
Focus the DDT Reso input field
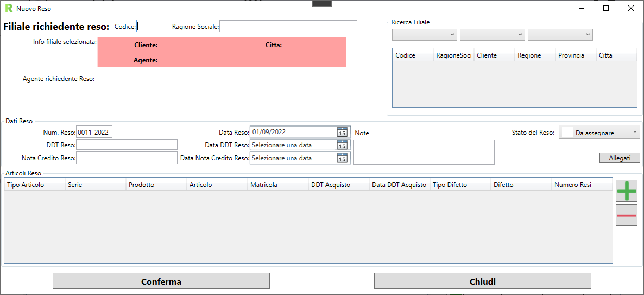tap(127, 145)
